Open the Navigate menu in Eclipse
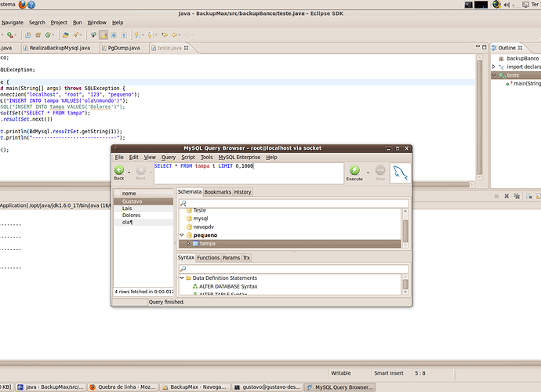This screenshot has height=392, width=541. (13, 23)
